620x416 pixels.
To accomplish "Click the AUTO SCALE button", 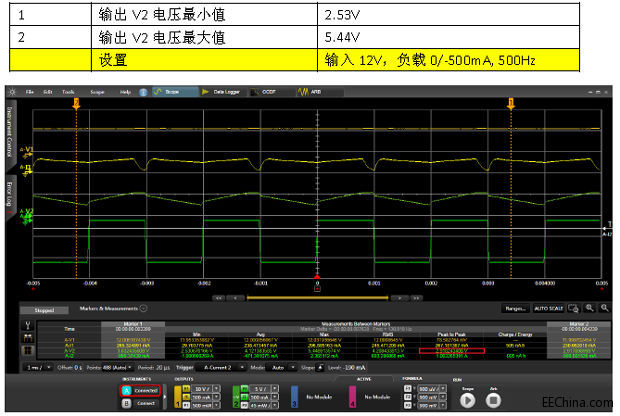I will [x=548, y=308].
